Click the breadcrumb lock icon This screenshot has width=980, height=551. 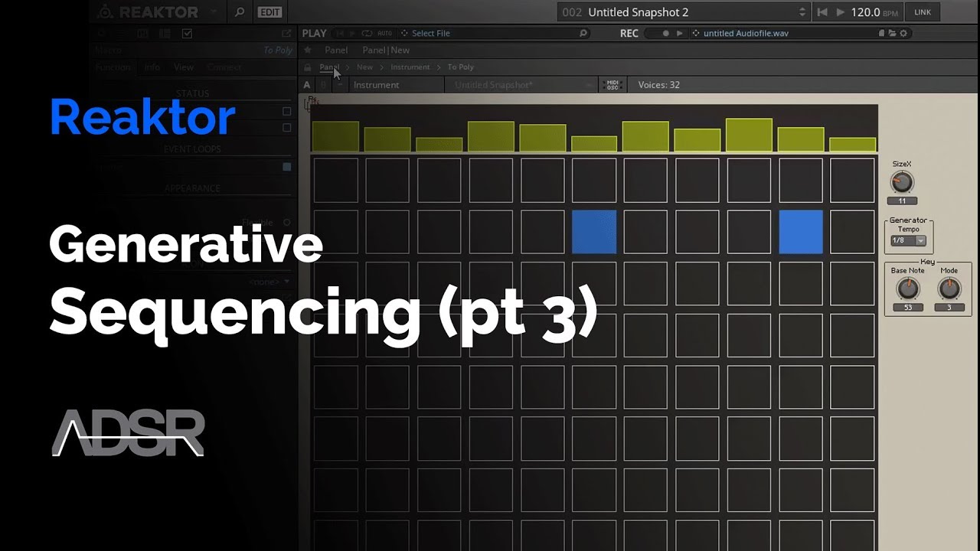[308, 67]
